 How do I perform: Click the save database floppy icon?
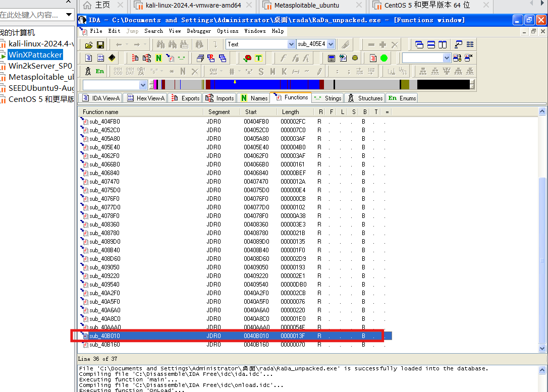100,45
